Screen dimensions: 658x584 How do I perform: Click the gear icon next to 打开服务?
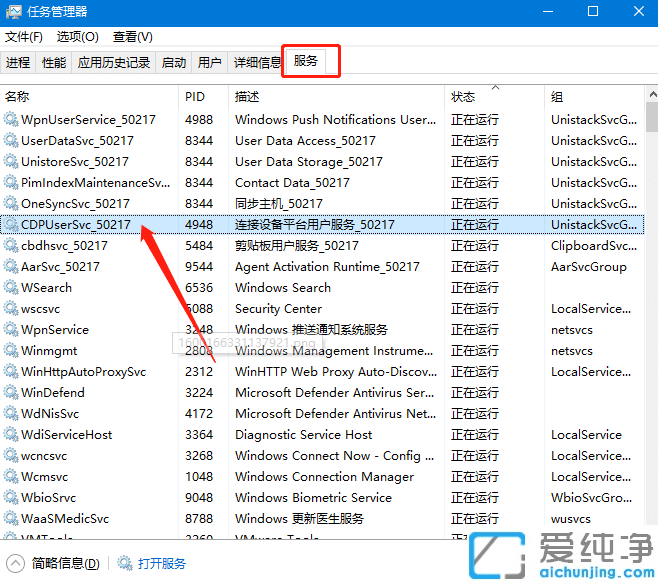(125, 563)
